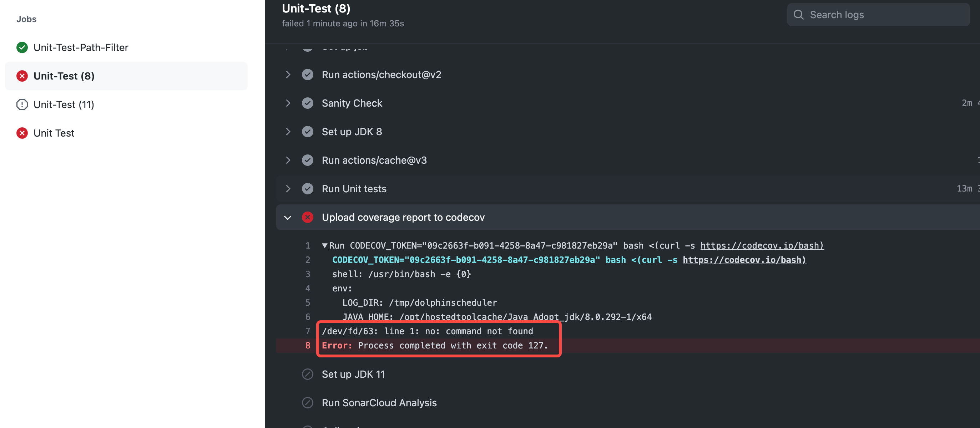Collapse the Upload coverage report to codecov step
The width and height of the screenshot is (980, 428).
pyautogui.click(x=288, y=218)
